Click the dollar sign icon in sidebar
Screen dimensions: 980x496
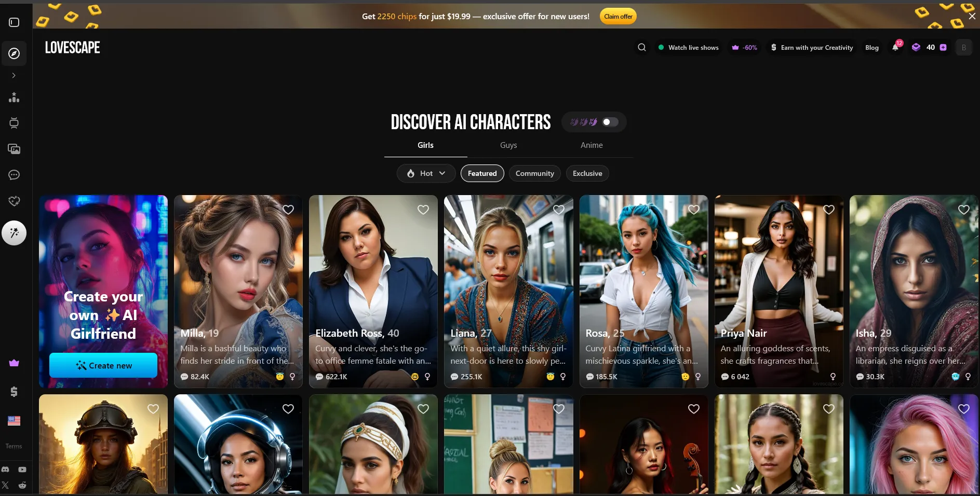pyautogui.click(x=14, y=392)
